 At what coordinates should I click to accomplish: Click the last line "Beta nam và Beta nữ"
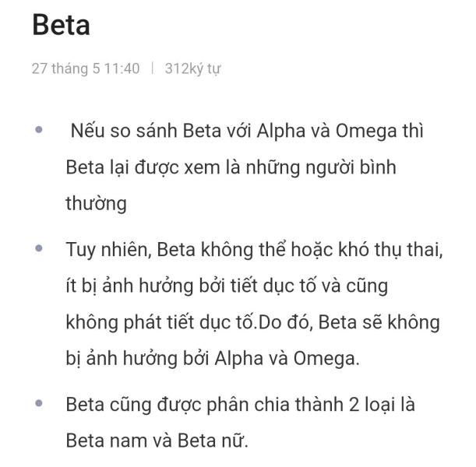[157, 441]
